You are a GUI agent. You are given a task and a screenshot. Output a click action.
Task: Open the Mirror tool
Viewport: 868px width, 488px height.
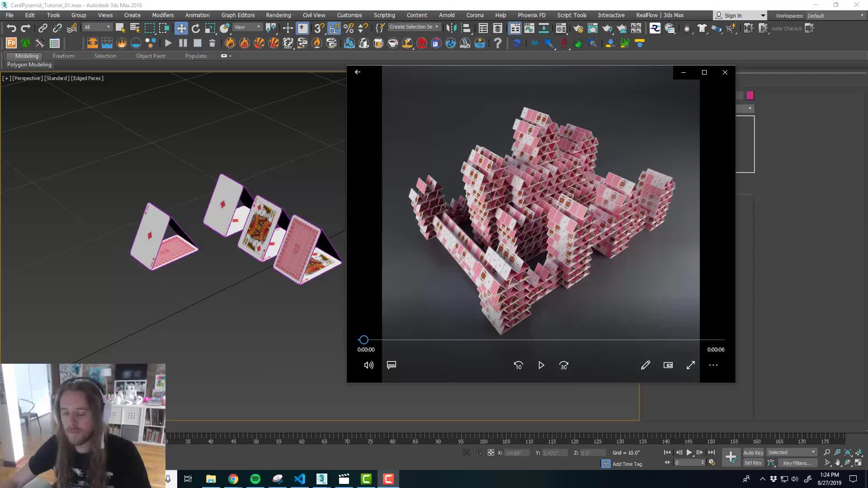click(x=451, y=28)
